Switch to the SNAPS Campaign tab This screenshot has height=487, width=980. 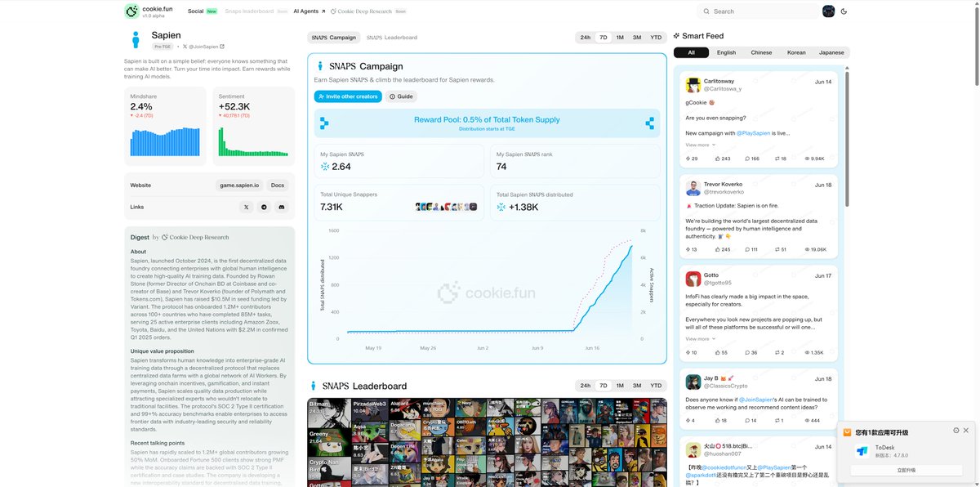[334, 38]
